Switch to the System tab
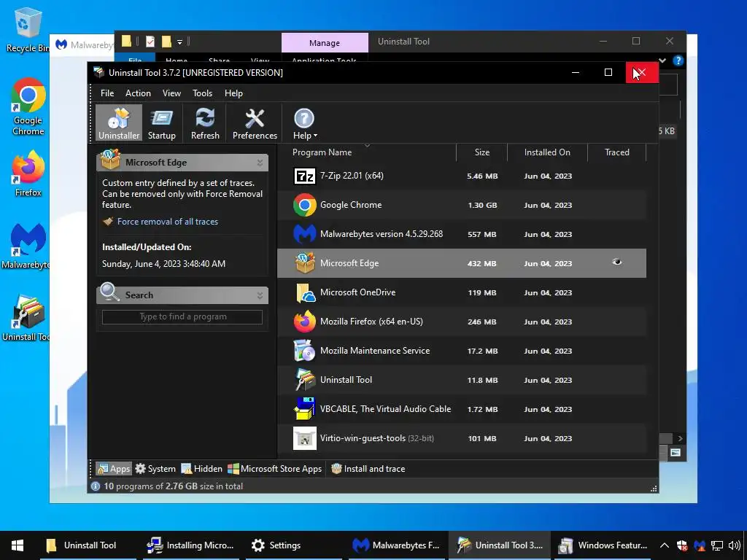Screen dimensions: 747x560 [155, 469]
